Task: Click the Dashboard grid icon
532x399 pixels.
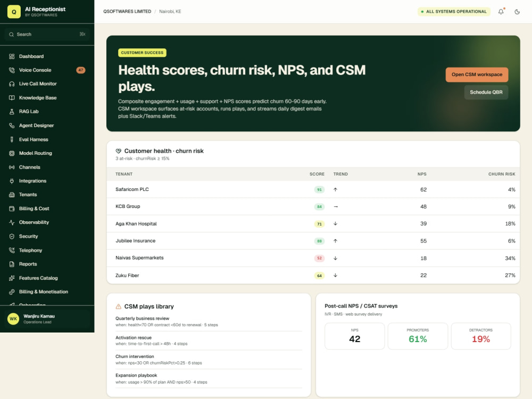Action: pyautogui.click(x=12, y=56)
